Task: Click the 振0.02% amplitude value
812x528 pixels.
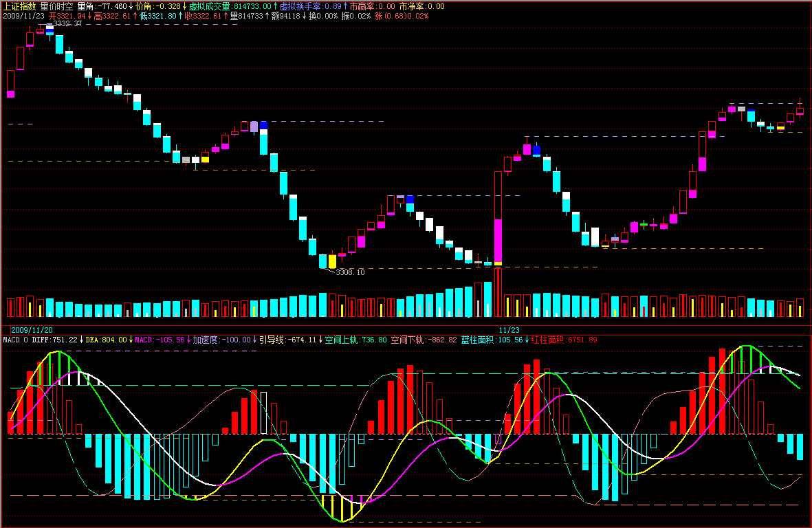Action: tap(356, 16)
